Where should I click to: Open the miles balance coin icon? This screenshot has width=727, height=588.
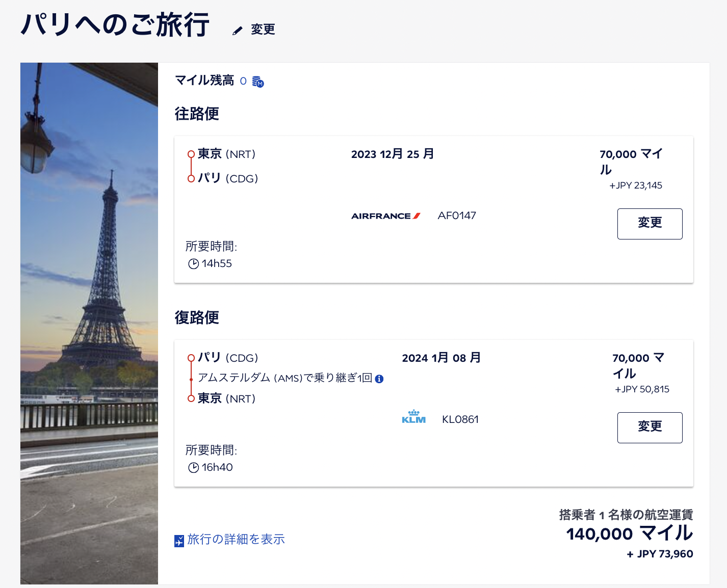point(258,82)
